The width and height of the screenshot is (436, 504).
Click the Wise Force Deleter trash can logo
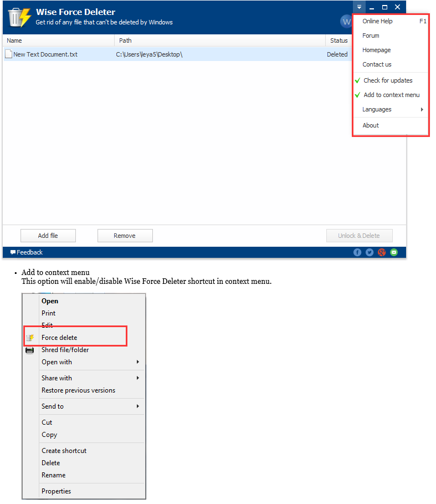[19, 17]
